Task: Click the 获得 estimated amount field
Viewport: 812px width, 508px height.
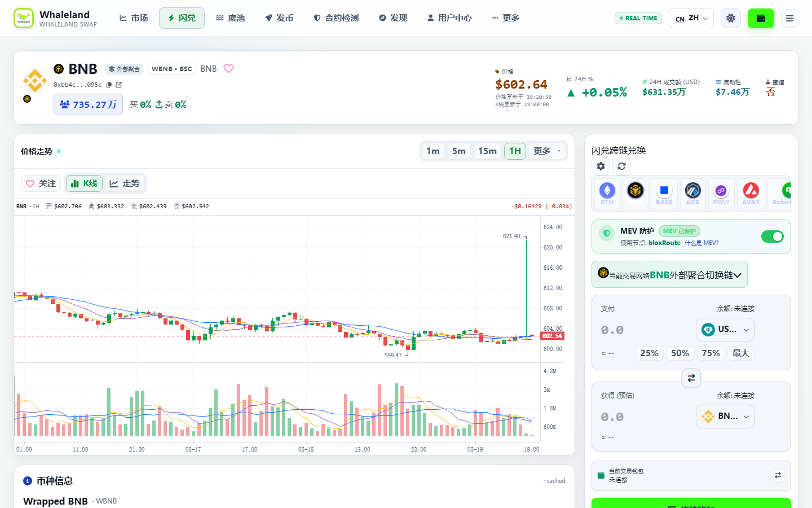Action: (645, 417)
